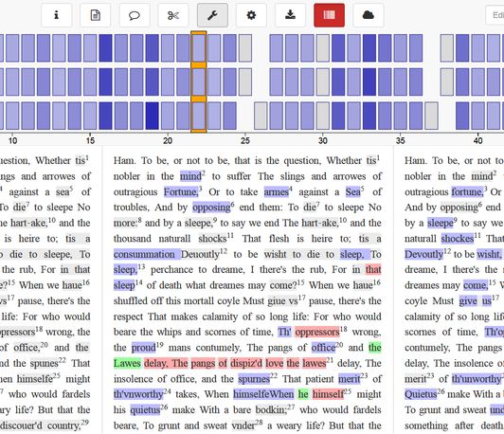Open the gear settings button
The width and height of the screenshot is (504, 434).
tap(251, 15)
